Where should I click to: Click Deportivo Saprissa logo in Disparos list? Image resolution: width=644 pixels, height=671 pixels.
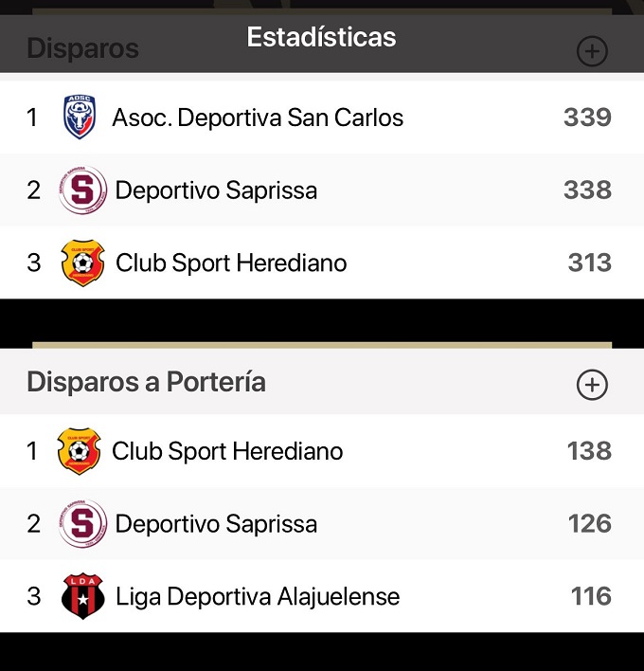click(82, 190)
